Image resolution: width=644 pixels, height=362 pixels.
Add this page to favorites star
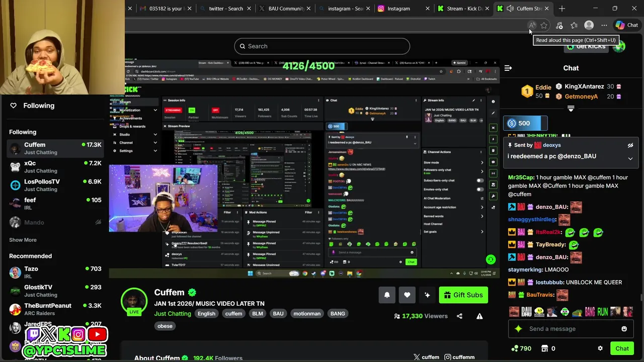point(544,25)
